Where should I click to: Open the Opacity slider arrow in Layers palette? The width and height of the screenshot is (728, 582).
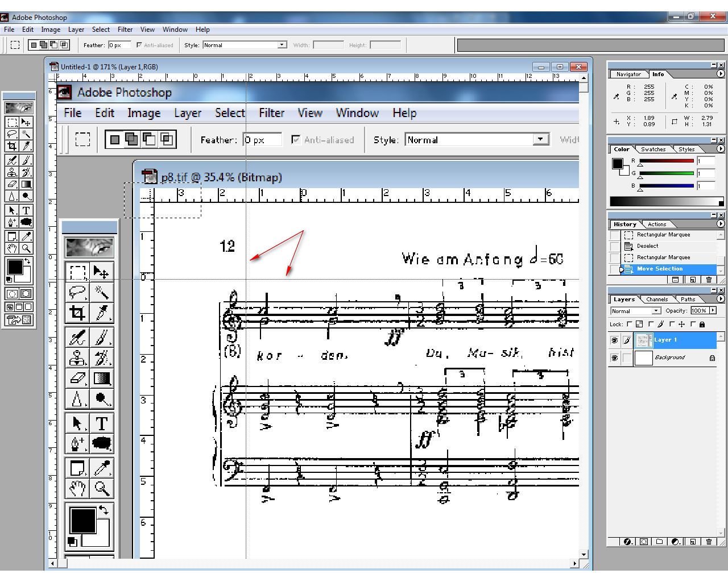713,310
